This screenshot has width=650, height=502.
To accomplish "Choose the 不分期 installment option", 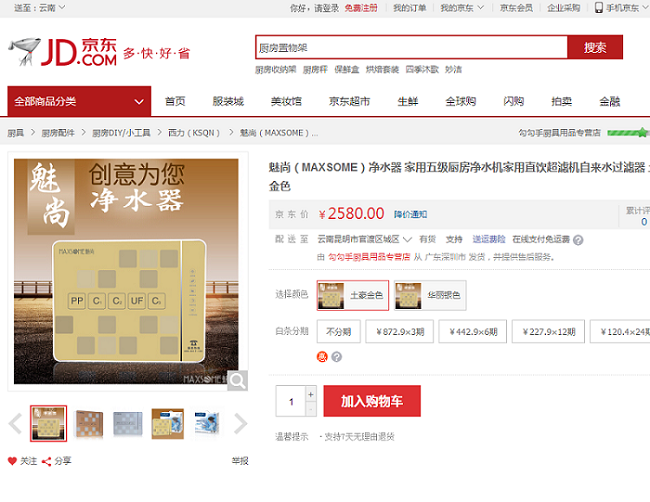I will pos(339,331).
